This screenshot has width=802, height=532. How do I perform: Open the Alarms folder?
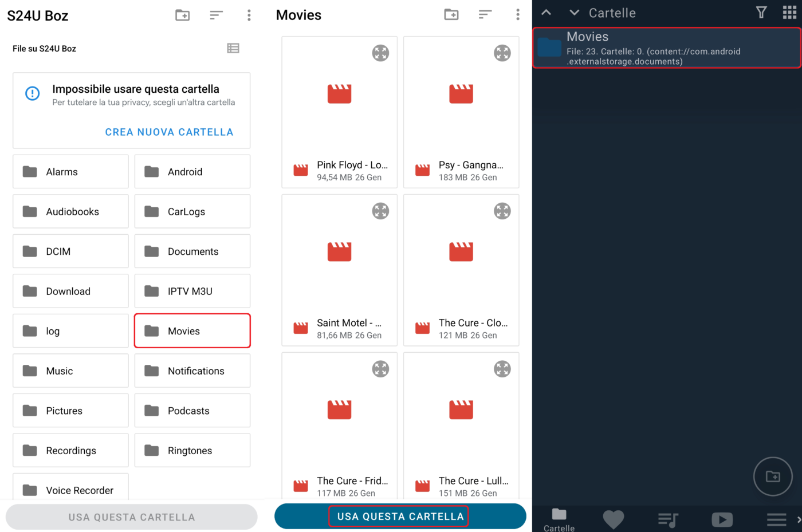(x=70, y=172)
